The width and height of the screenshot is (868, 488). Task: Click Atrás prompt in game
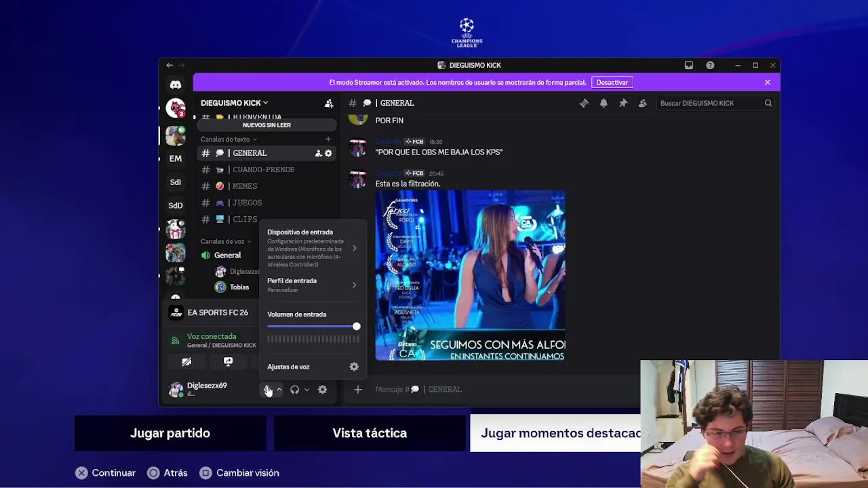pyautogui.click(x=167, y=473)
